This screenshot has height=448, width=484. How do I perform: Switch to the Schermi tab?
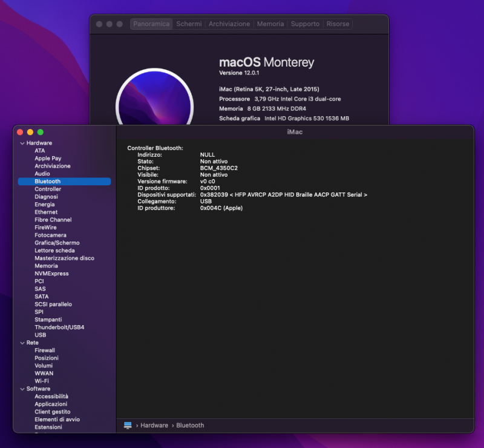(x=189, y=24)
